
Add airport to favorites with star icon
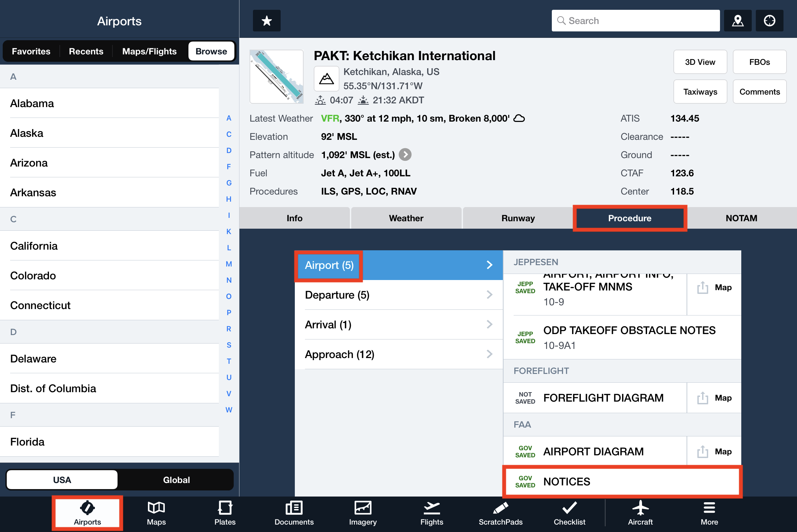tap(266, 21)
